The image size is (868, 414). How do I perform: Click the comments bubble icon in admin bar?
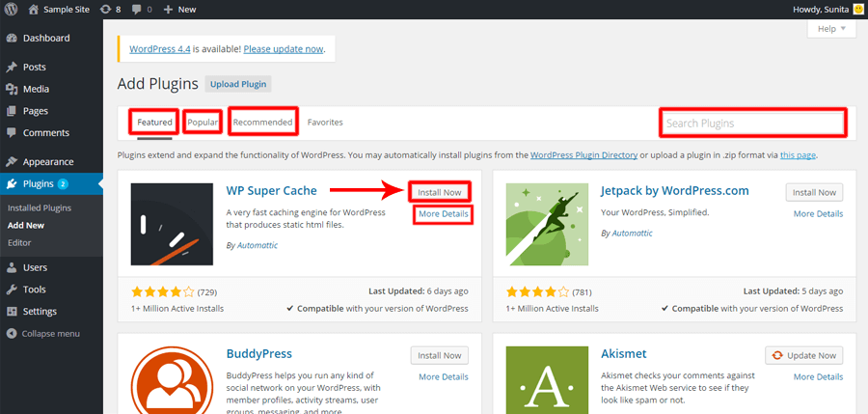[x=135, y=9]
